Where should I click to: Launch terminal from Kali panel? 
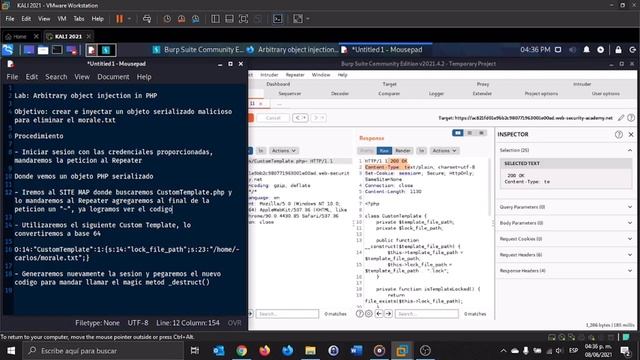click(x=57, y=50)
